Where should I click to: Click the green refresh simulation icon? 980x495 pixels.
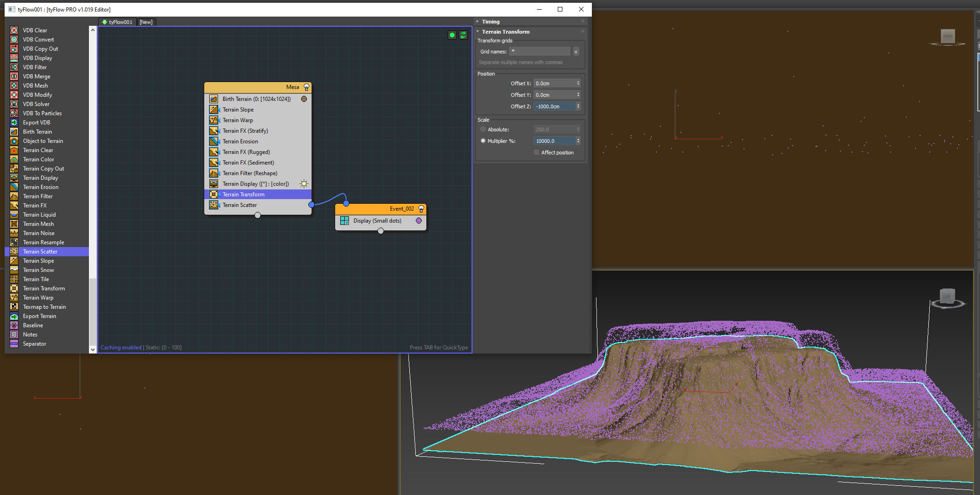[x=463, y=35]
